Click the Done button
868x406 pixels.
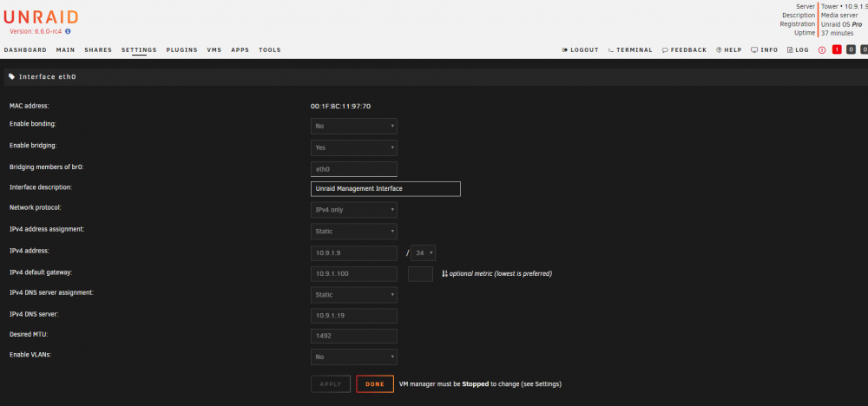pos(375,383)
